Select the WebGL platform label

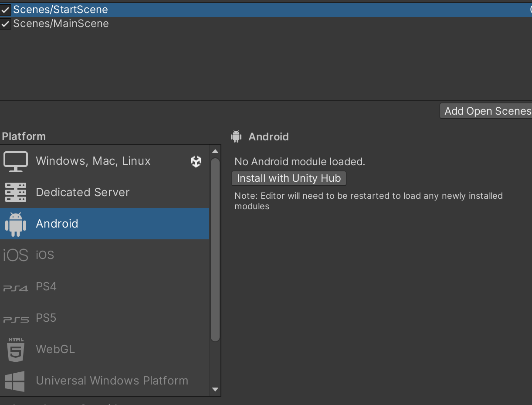(55, 349)
